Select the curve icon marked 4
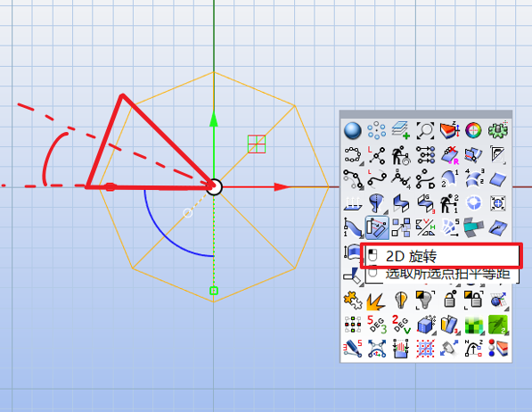 coord(401,179)
